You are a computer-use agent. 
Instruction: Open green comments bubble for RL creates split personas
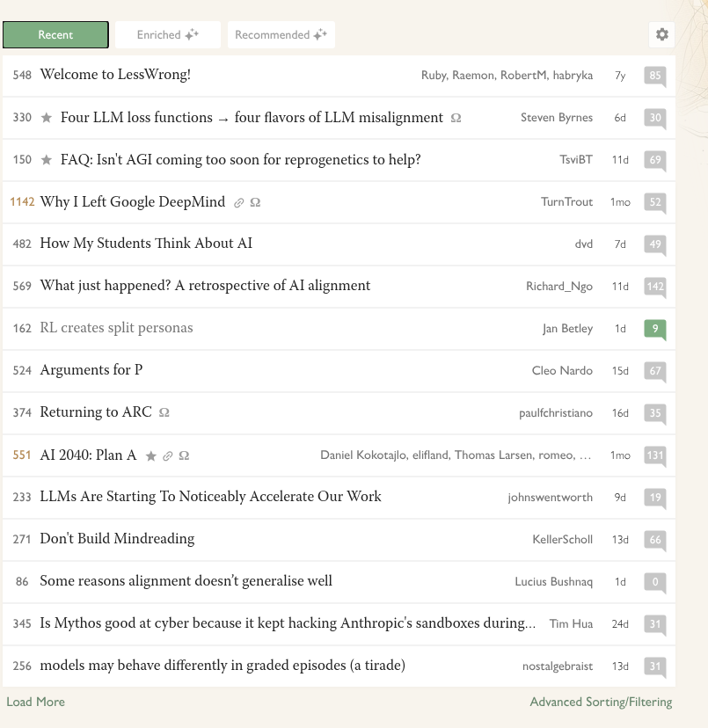655,329
